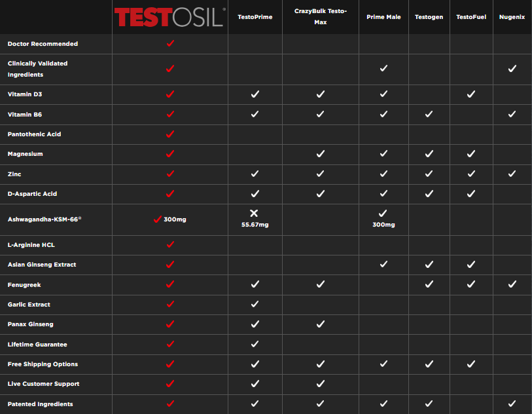Click the Free Shipping Options row label
Screen dimensions: 532x414
[x=43, y=364]
